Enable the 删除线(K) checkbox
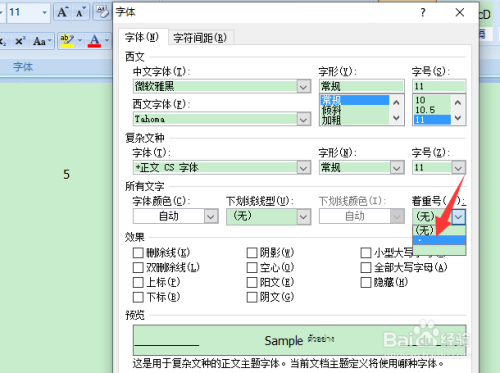The height and width of the screenshot is (373, 500). [x=138, y=253]
